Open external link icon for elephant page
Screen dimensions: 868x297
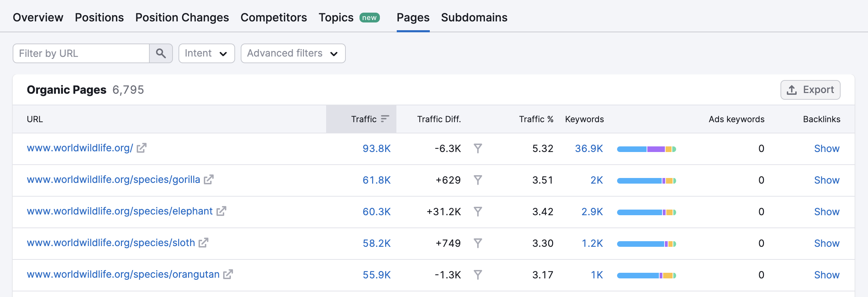click(x=221, y=211)
